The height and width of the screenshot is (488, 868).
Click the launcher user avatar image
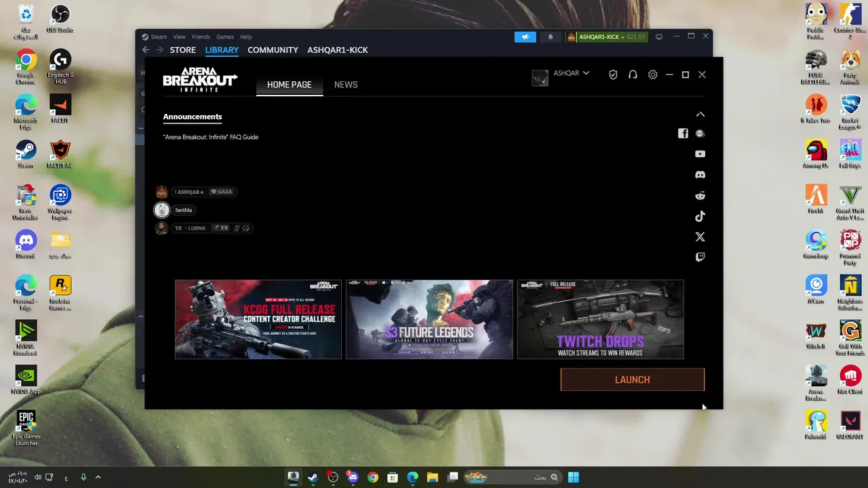point(540,78)
